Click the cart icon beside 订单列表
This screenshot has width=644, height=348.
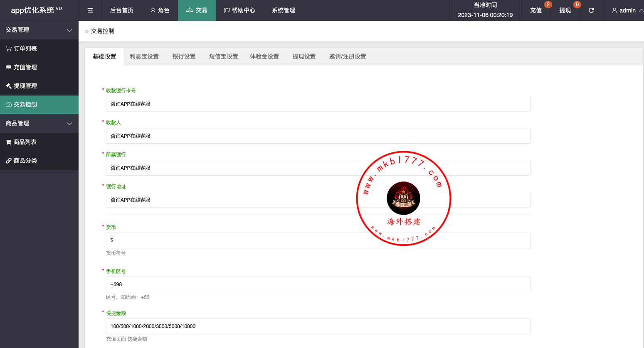9,49
